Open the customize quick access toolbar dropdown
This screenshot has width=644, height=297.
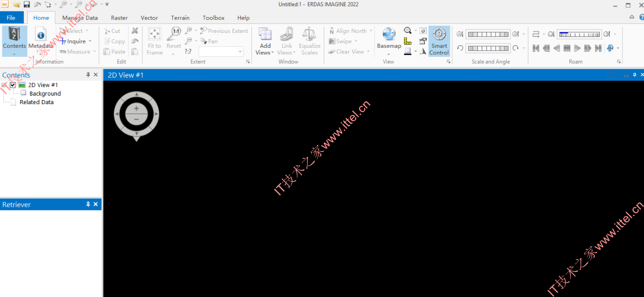(x=107, y=4)
